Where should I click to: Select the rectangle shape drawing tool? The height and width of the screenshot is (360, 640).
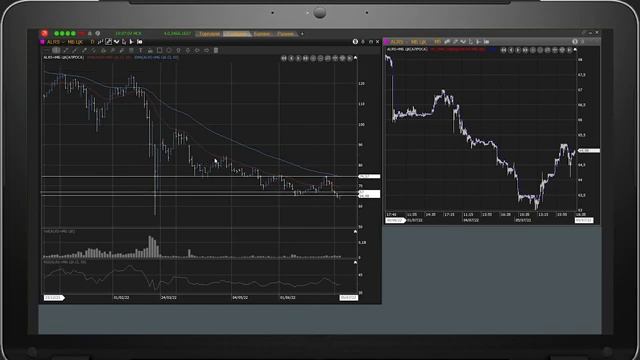click(159, 51)
